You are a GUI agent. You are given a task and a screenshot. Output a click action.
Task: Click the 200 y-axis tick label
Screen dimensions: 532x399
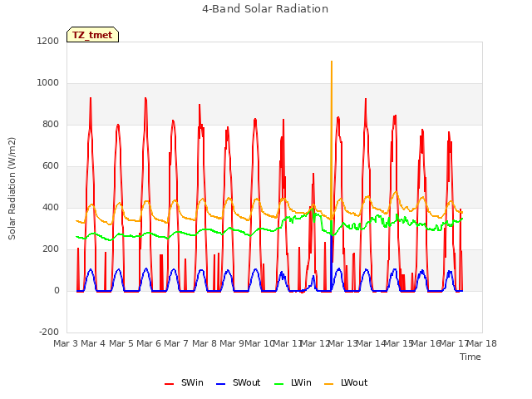click(x=51, y=249)
